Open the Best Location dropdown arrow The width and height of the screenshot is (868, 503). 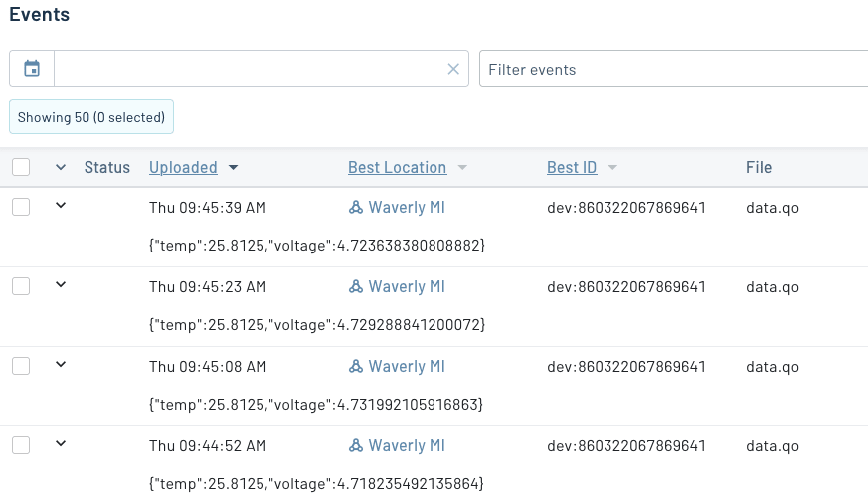click(x=462, y=167)
